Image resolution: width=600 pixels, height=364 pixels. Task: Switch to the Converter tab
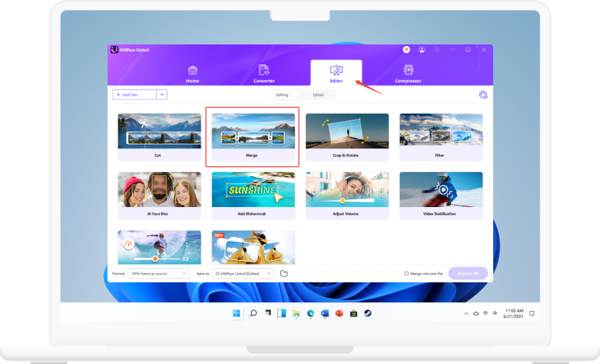pyautogui.click(x=264, y=73)
